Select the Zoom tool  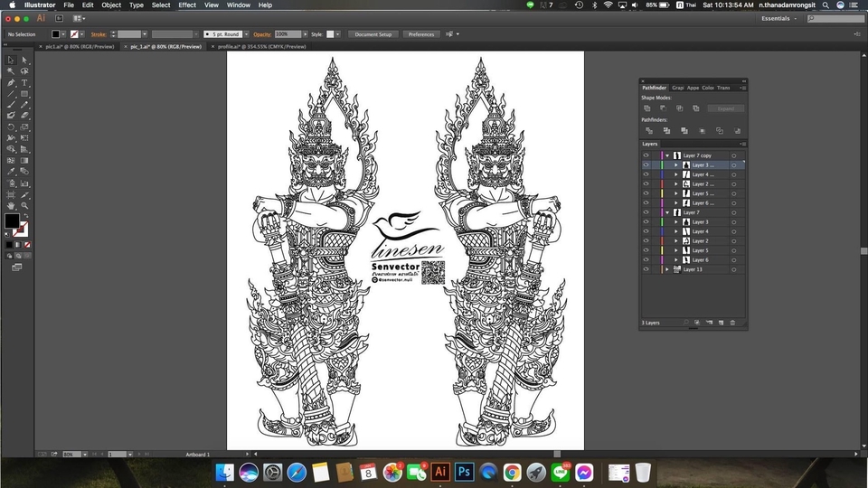pos(24,206)
